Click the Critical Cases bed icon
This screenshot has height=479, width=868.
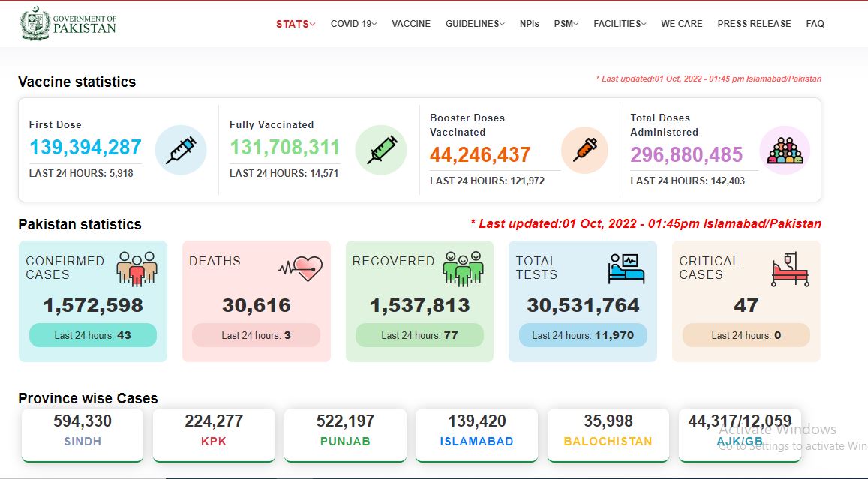coord(790,269)
